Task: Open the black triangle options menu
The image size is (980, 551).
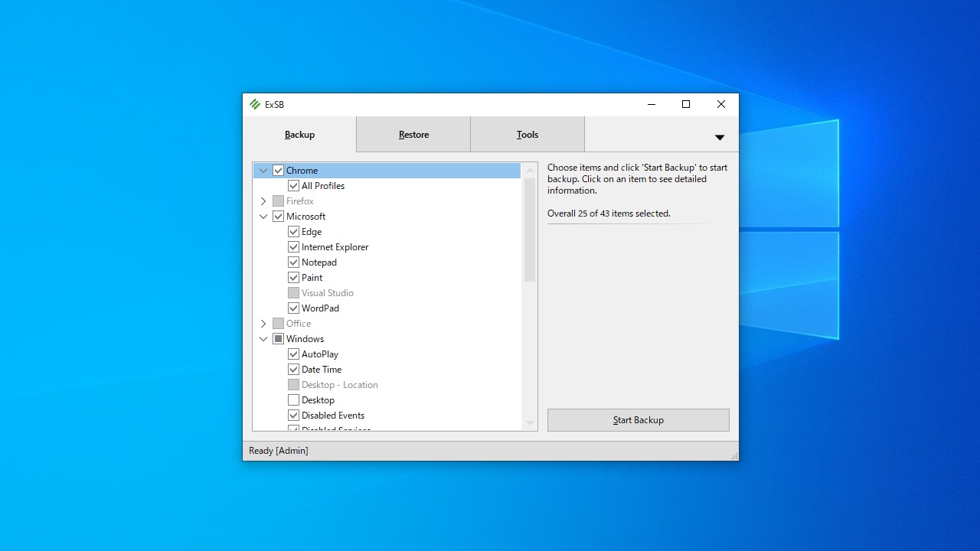Action: pyautogui.click(x=720, y=137)
